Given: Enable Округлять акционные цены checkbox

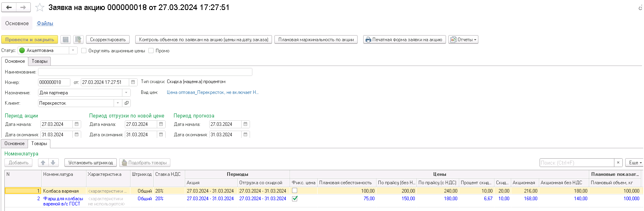Looking at the screenshot, I should tap(84, 51).
